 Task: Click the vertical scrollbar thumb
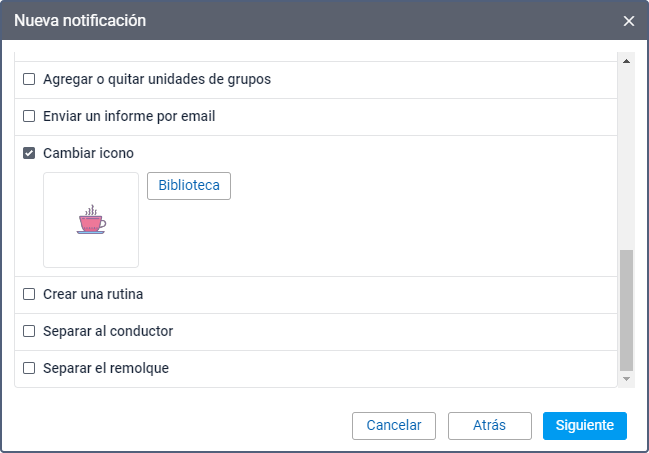point(627,310)
